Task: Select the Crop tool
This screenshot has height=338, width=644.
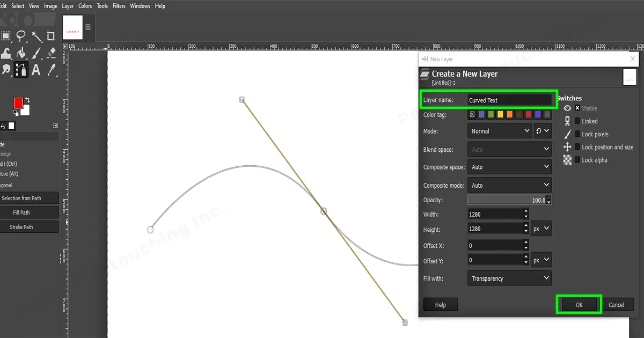Action: [x=51, y=36]
